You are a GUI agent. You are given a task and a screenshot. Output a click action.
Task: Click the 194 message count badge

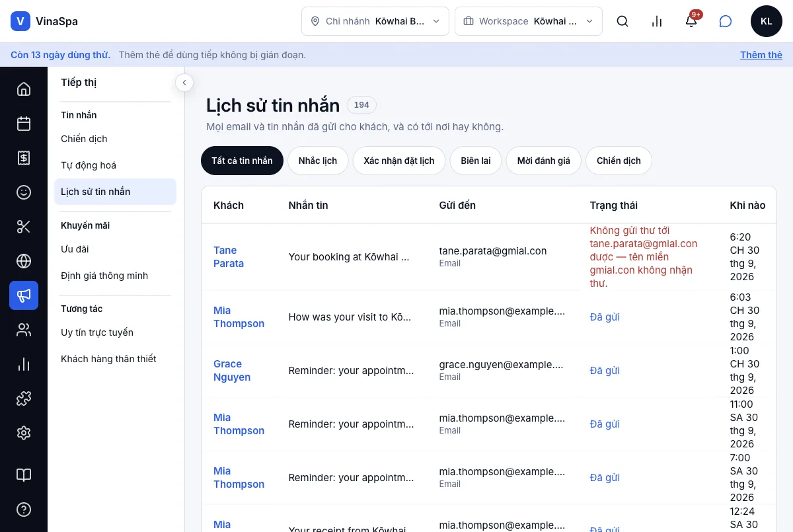coord(361,105)
